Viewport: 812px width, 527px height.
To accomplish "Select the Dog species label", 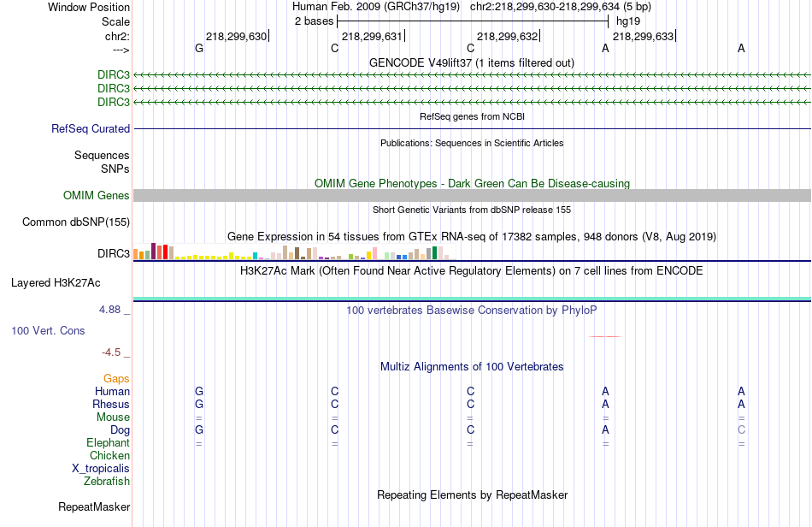I will click(x=120, y=430).
